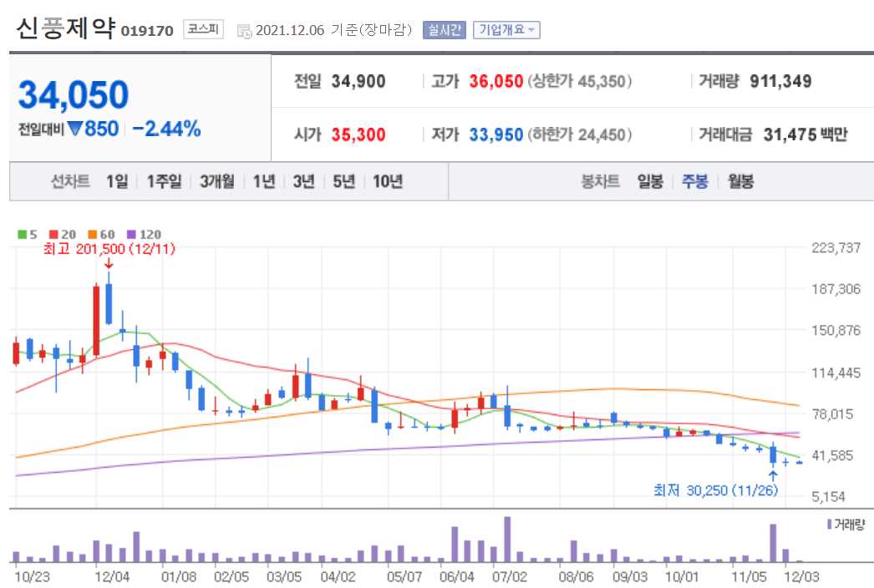Select the 1일 line chart tab

[117, 181]
